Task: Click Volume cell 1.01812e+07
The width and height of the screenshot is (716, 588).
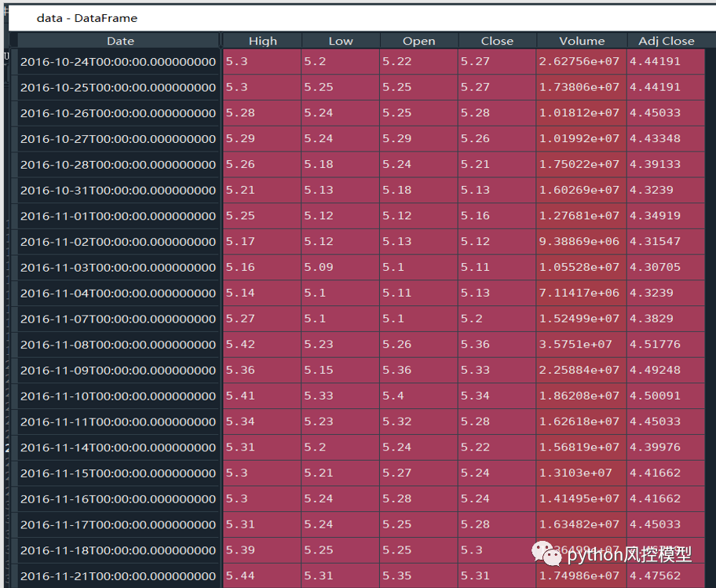Action: tap(581, 113)
